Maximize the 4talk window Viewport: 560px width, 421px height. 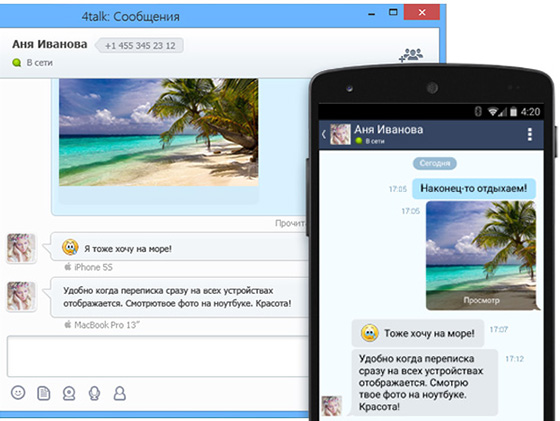point(393,12)
